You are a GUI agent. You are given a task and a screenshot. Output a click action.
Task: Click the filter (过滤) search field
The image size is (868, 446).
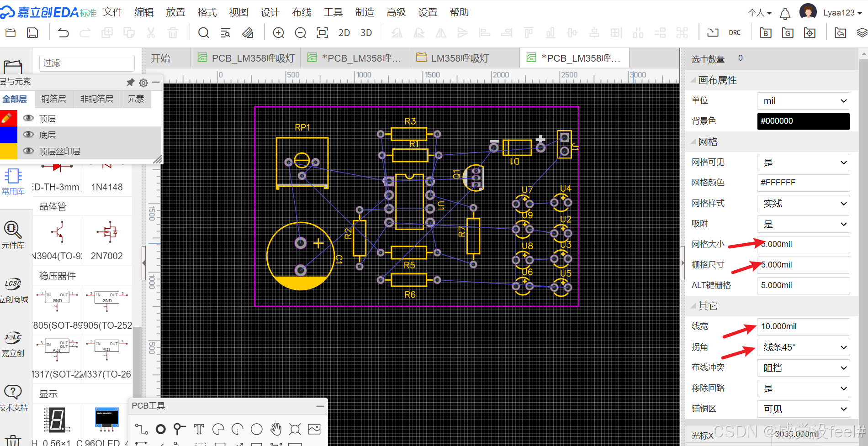pyautogui.click(x=87, y=63)
